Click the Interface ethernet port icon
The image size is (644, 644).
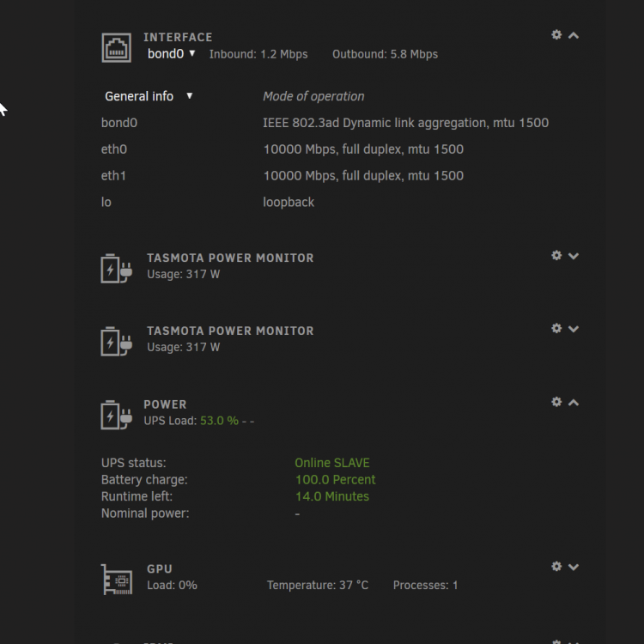tap(116, 47)
